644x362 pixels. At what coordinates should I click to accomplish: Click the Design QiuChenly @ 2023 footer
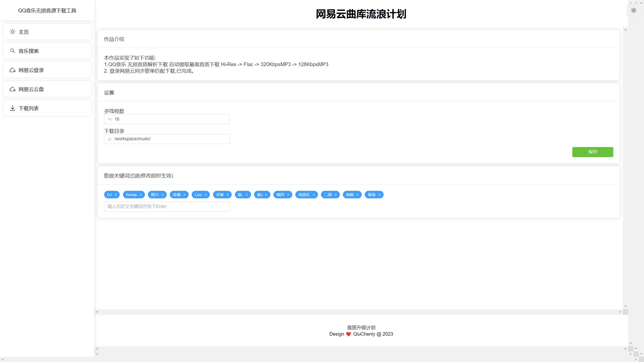tap(361, 334)
